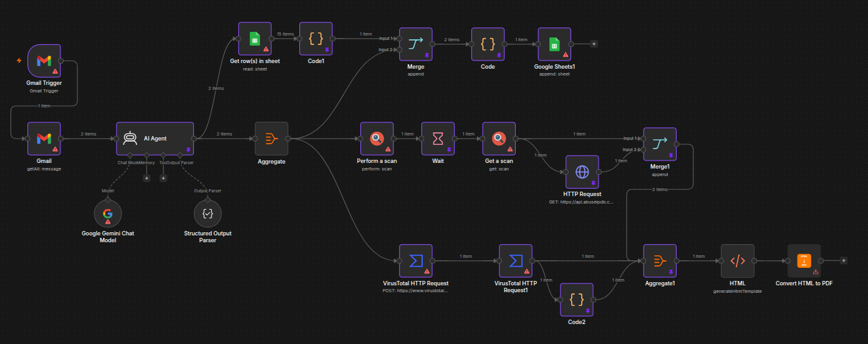This screenshot has height=344, width=868.
Task: Open the Code2 node
Action: coord(576,300)
